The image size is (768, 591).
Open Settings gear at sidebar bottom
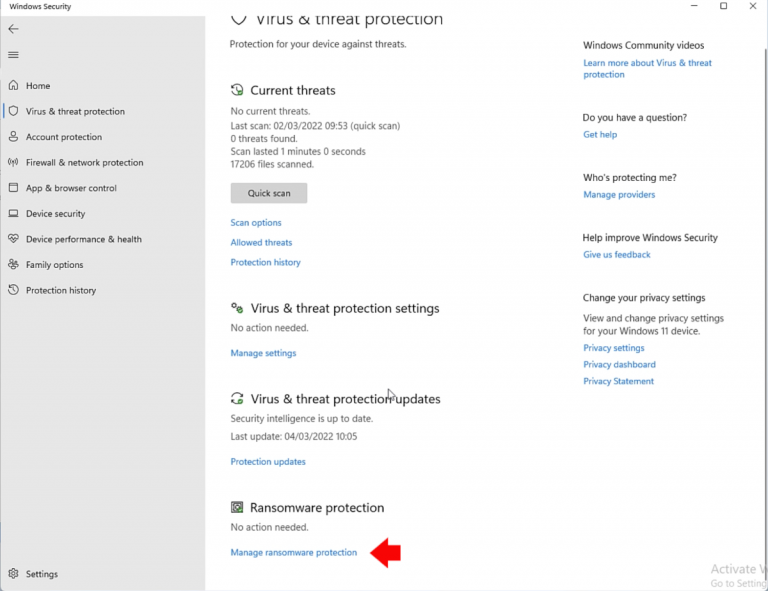14,574
